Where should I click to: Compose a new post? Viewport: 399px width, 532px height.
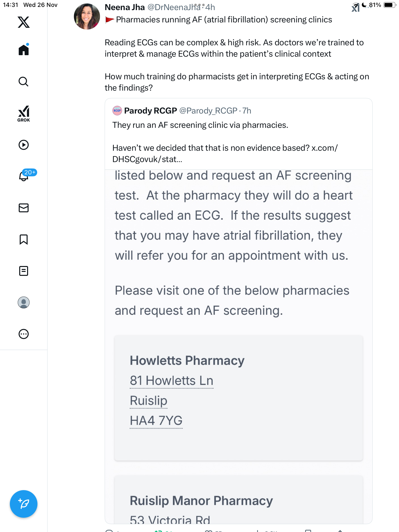pos(24,504)
